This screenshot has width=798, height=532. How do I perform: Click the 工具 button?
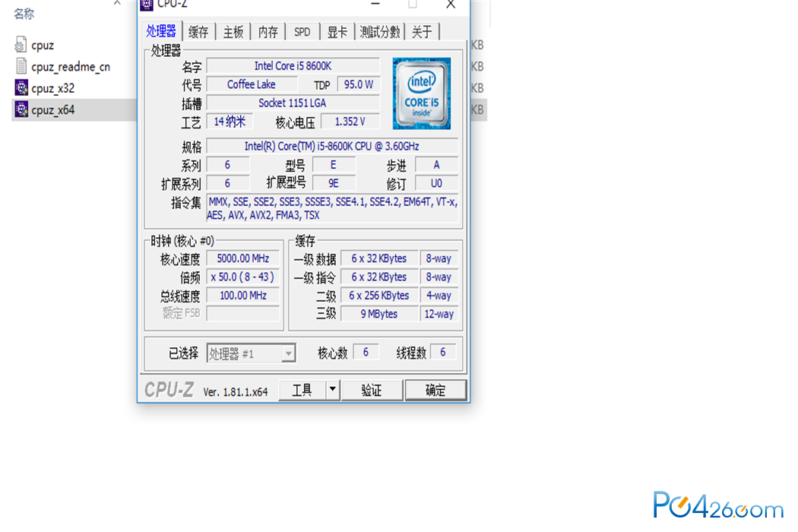tap(302, 390)
